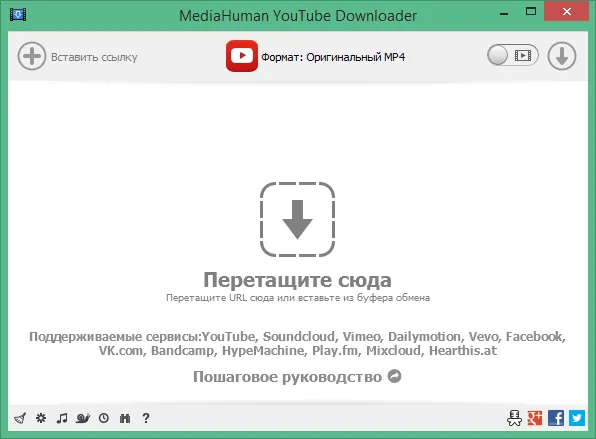The width and height of the screenshot is (596, 439).
Task: Close the MediaHuman YouTube Downloader window
Action: pyautogui.click(x=566, y=12)
